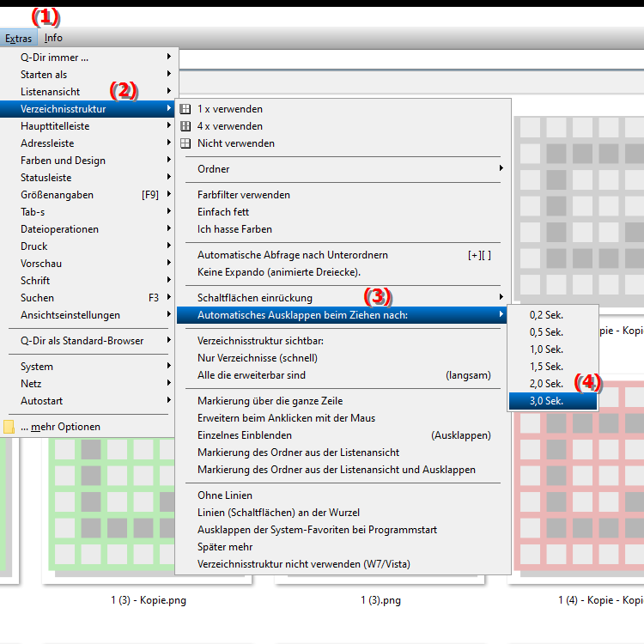Click the grid icon beside '4 x verwenden'
Screen dimensions: 644x644
click(185, 126)
